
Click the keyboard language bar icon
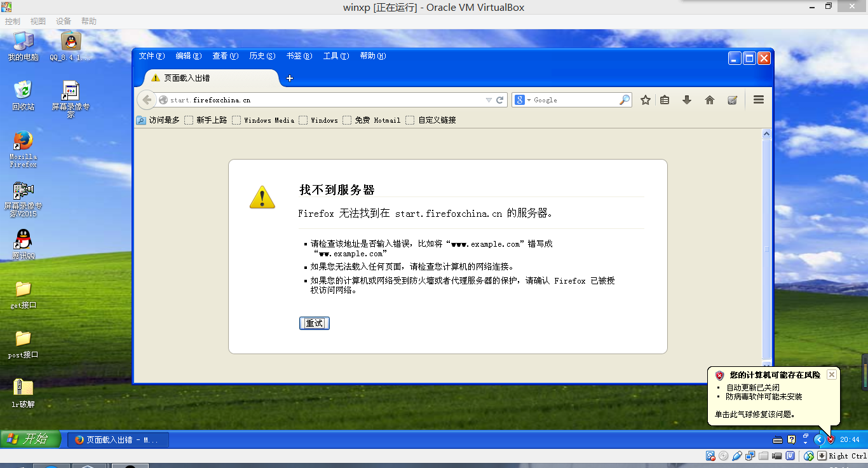(x=778, y=439)
